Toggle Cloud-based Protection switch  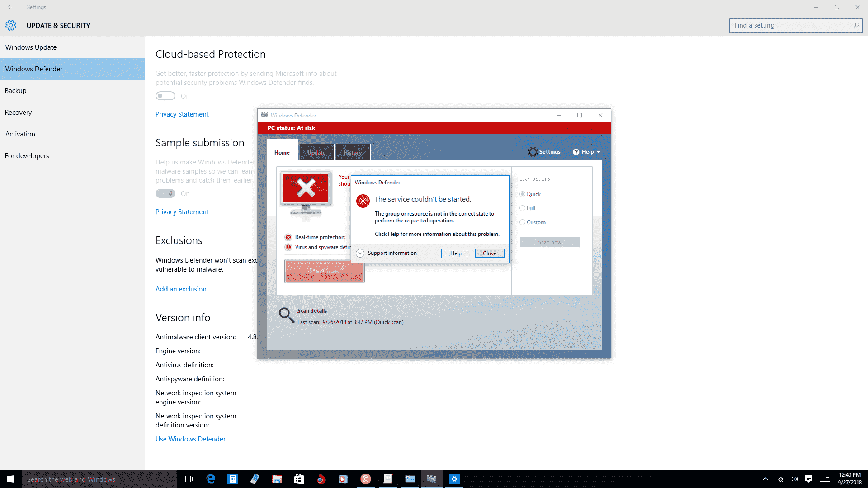tap(165, 96)
